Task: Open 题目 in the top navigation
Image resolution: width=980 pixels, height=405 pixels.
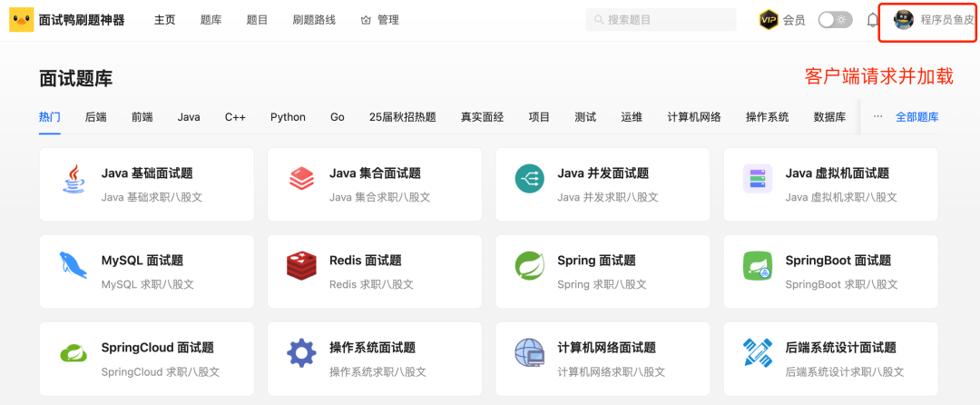Action: click(258, 20)
